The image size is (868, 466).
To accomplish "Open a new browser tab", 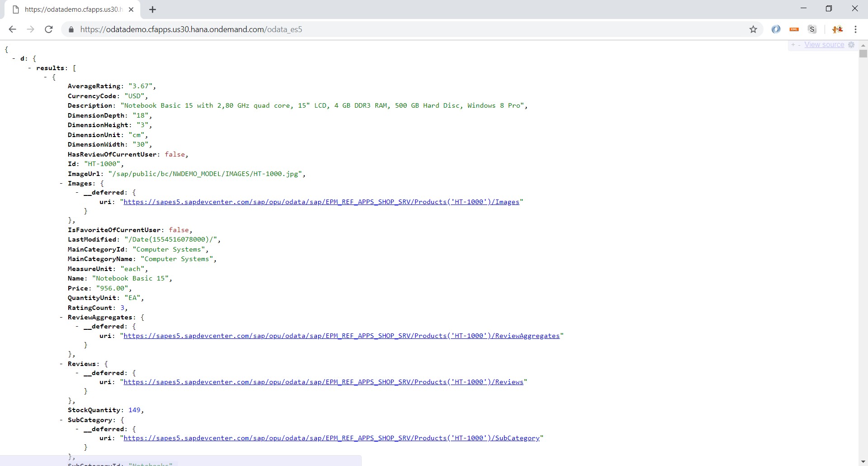I will tap(152, 10).
